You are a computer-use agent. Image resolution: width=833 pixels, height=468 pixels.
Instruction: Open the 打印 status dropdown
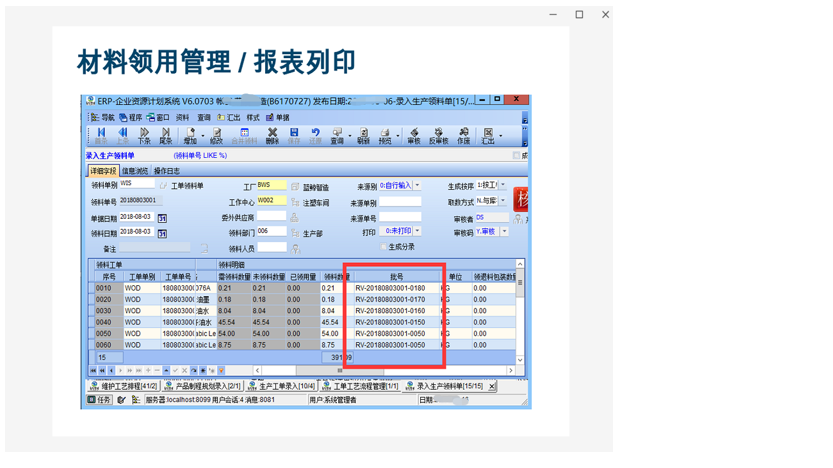[417, 232]
